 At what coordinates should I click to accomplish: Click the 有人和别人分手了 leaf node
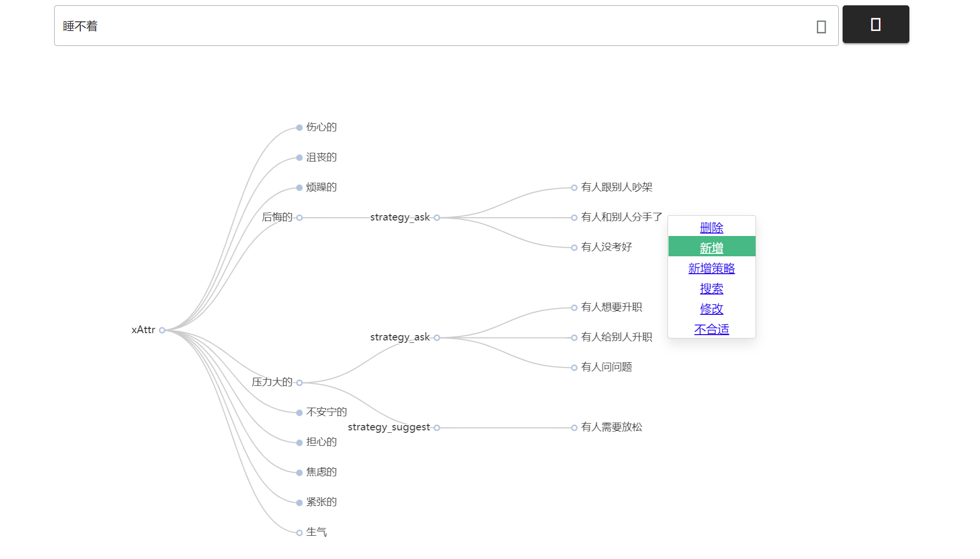574,218
